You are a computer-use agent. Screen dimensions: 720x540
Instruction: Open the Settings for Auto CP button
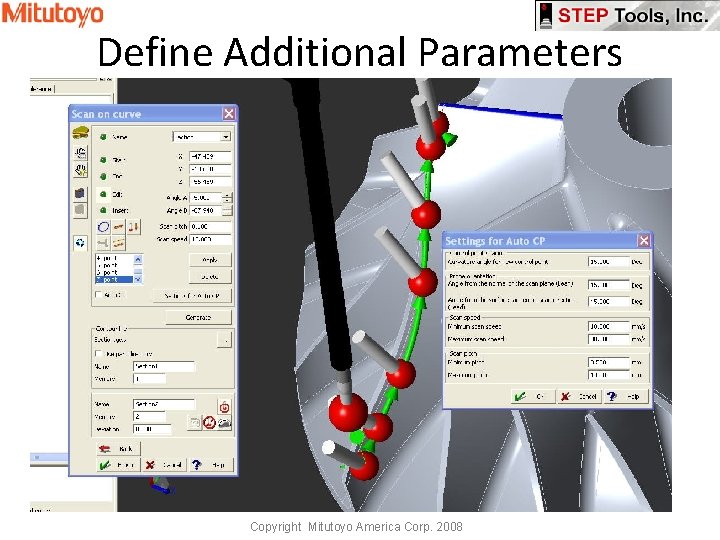(192, 296)
